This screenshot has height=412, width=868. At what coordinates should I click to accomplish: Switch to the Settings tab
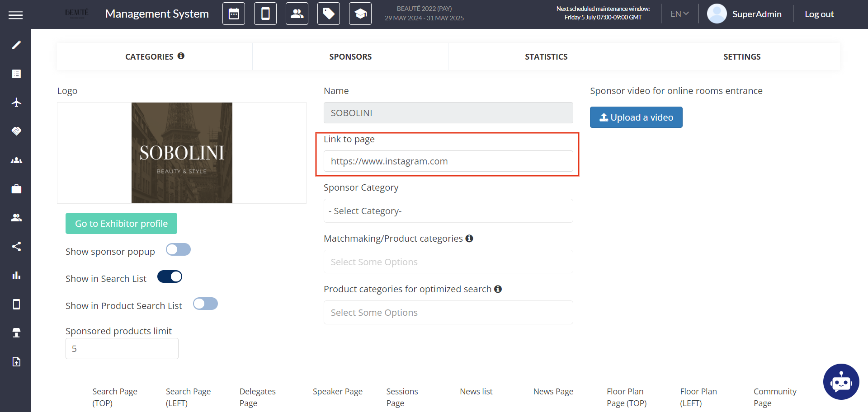[x=742, y=56]
